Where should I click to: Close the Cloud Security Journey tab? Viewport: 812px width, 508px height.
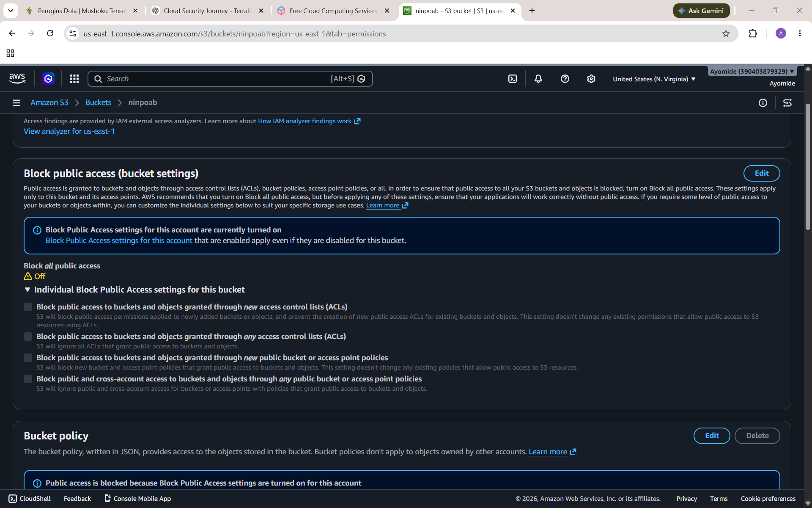click(x=261, y=11)
